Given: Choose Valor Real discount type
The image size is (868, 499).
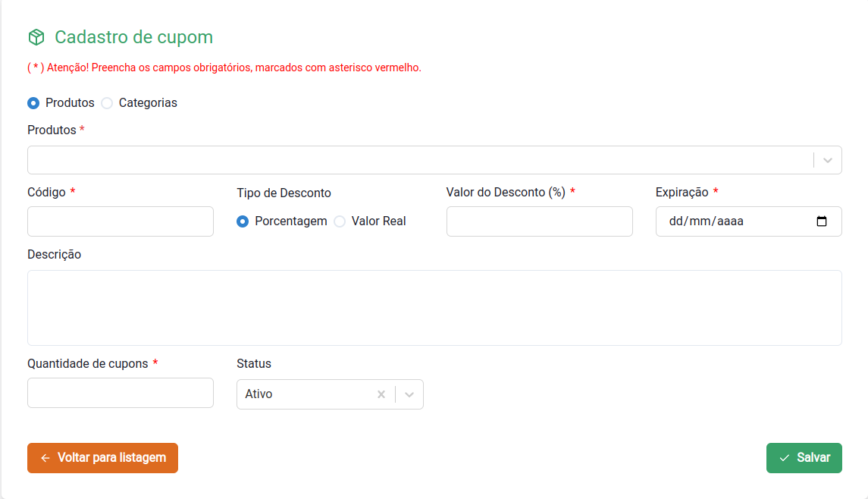Looking at the screenshot, I should (x=340, y=221).
